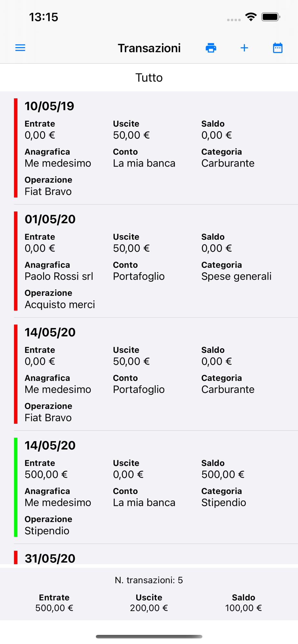Tap the battery indicator
298x644 pixels.
tap(271, 17)
